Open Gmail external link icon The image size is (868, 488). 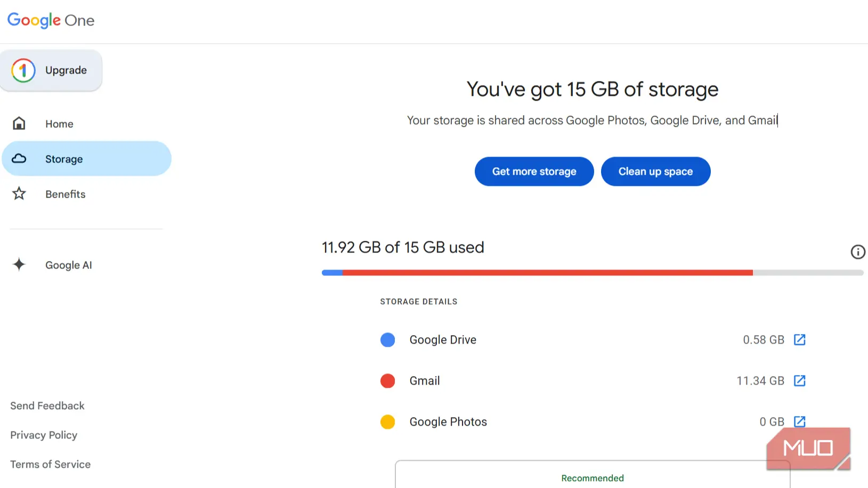pos(799,380)
